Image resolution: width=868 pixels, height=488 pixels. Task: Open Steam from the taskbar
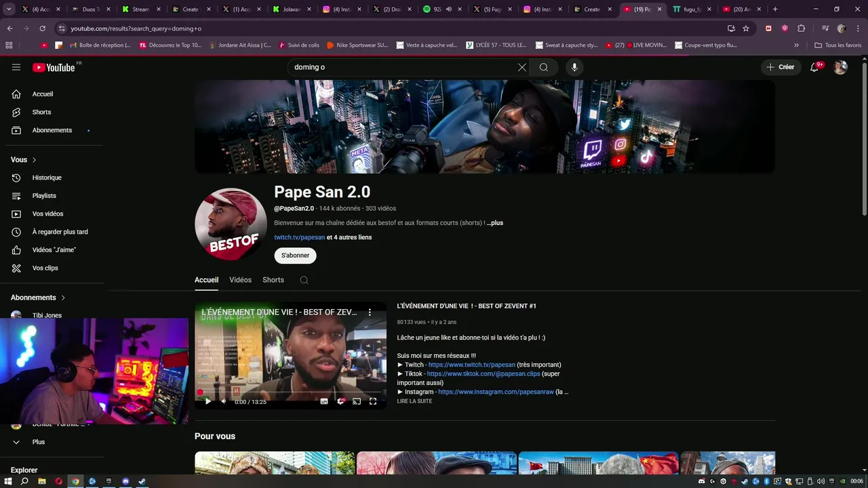click(142, 481)
